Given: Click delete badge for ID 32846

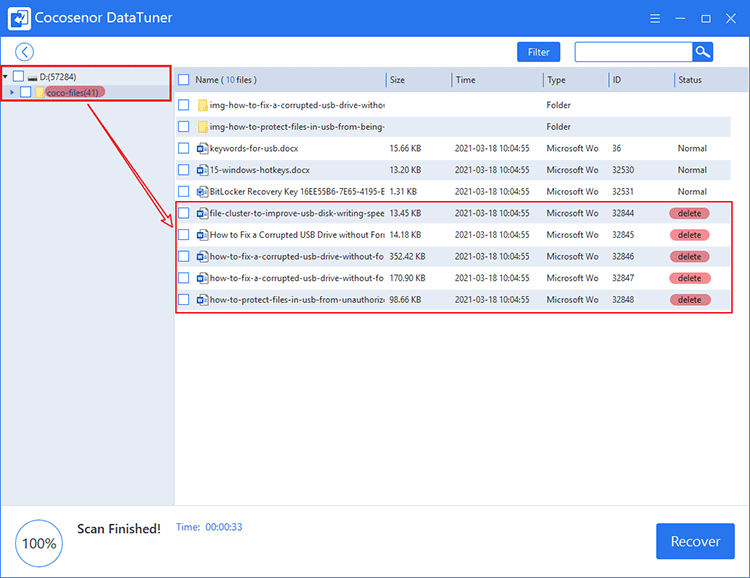Looking at the screenshot, I should point(689,256).
